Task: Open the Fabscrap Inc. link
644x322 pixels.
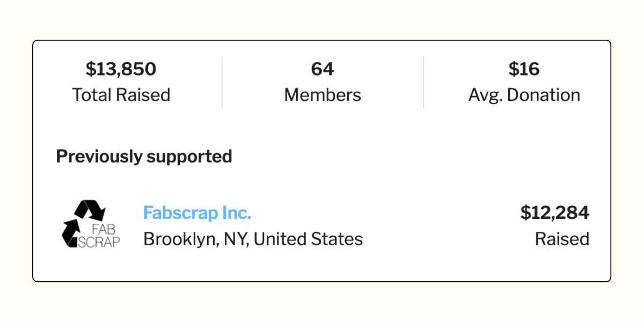Action: point(197,213)
